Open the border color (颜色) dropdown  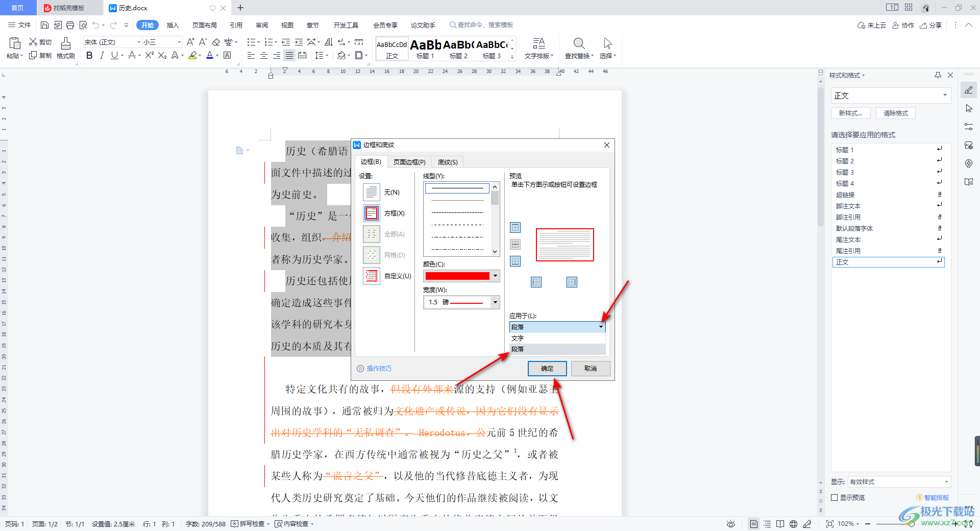click(x=495, y=276)
